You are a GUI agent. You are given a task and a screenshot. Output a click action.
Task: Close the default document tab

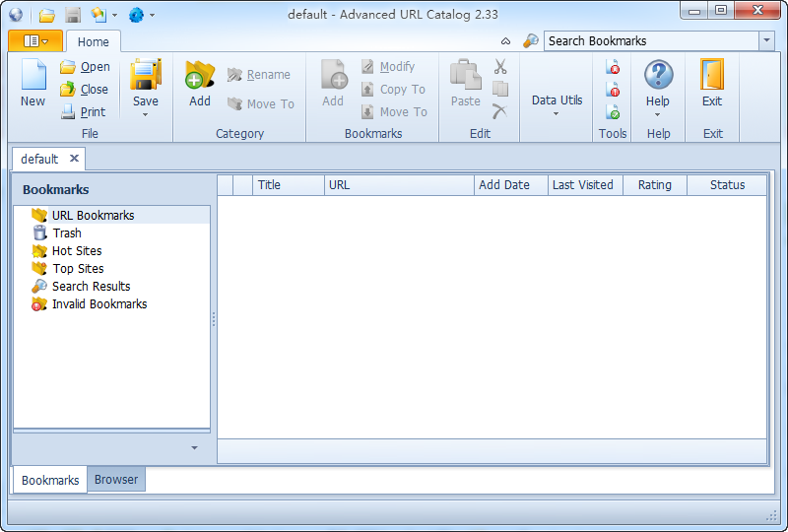click(x=74, y=159)
